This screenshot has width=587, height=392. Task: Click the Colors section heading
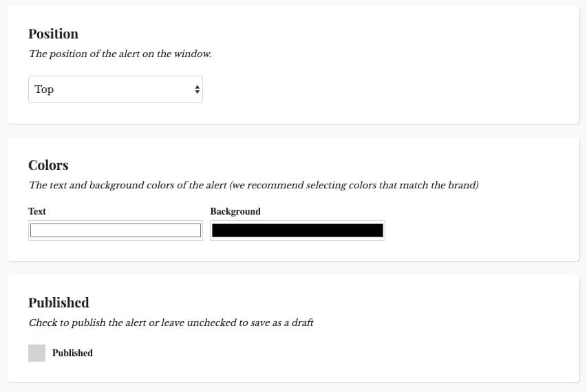[48, 165]
